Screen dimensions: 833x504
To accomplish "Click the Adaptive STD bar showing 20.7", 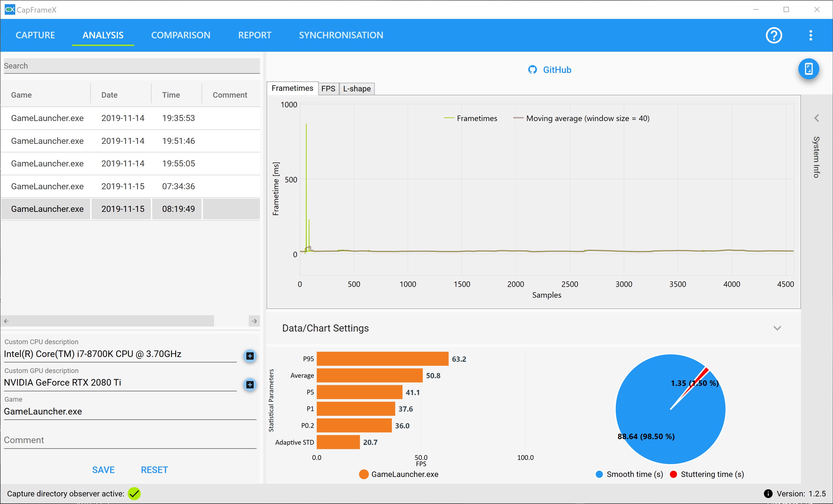I will click(338, 442).
